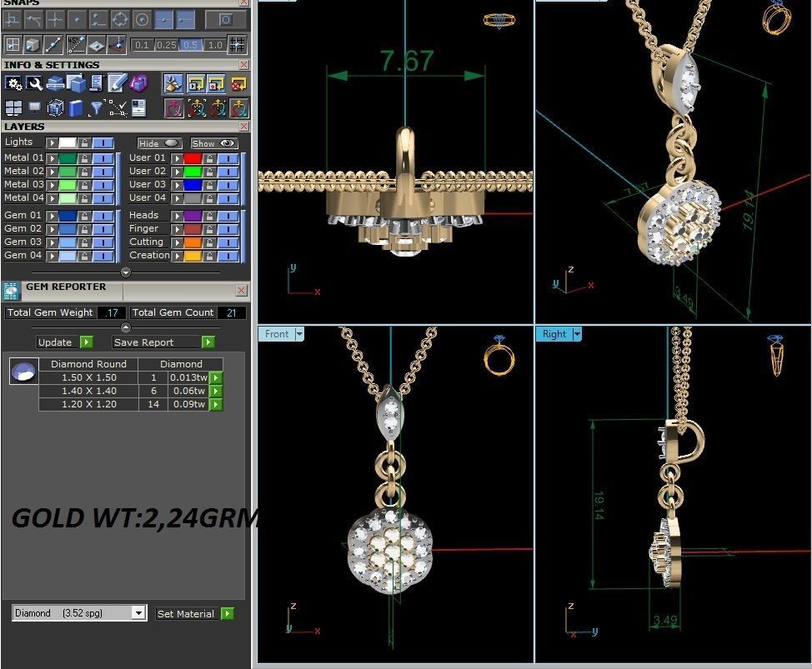
Task: Select the Right viewport tab label
Action: coord(554,334)
